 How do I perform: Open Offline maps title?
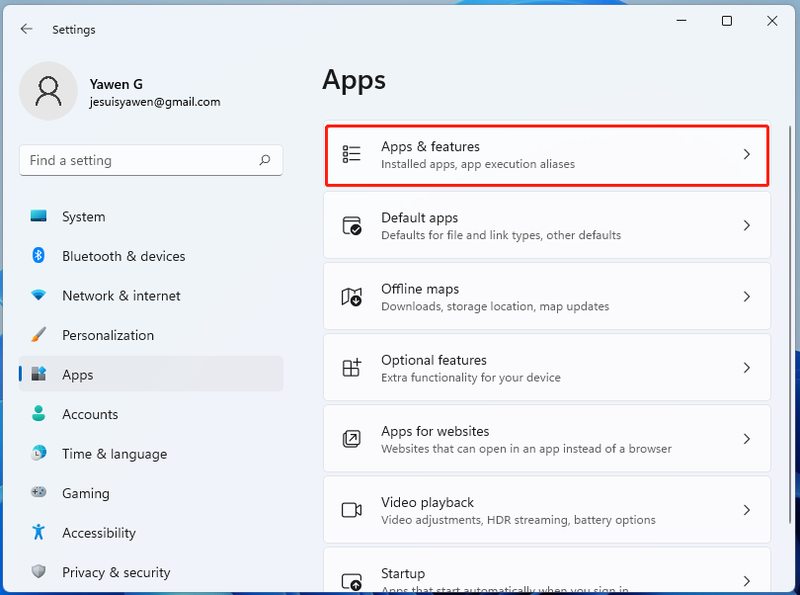420,289
